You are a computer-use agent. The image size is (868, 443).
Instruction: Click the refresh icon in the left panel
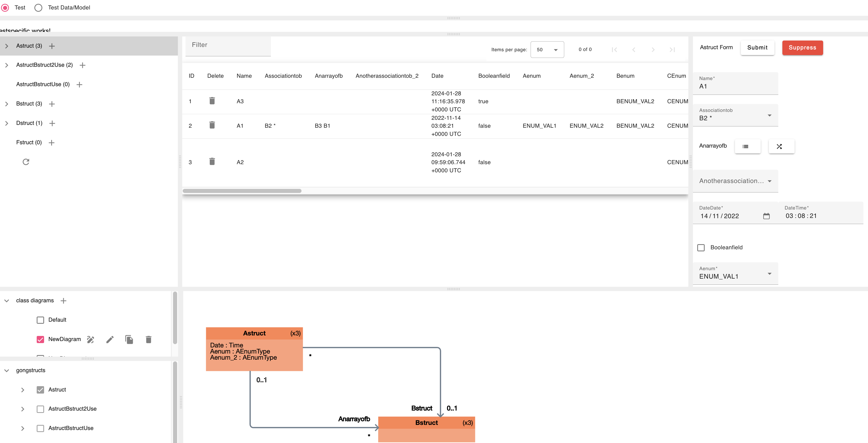[x=26, y=162]
